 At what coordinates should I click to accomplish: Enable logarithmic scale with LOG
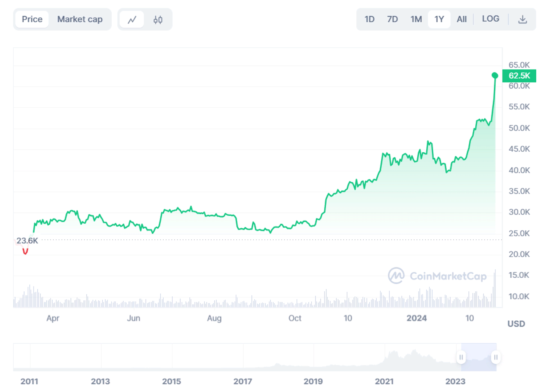pyautogui.click(x=490, y=19)
